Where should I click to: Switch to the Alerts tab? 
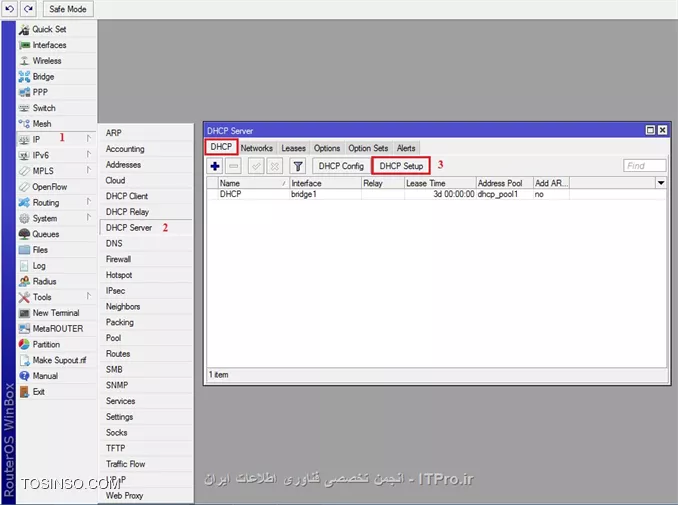click(406, 148)
